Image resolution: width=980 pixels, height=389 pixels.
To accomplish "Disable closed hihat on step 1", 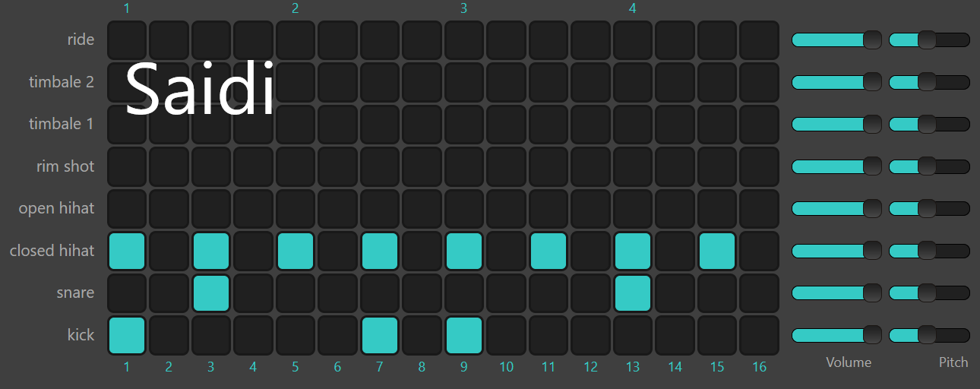I will coord(126,251).
